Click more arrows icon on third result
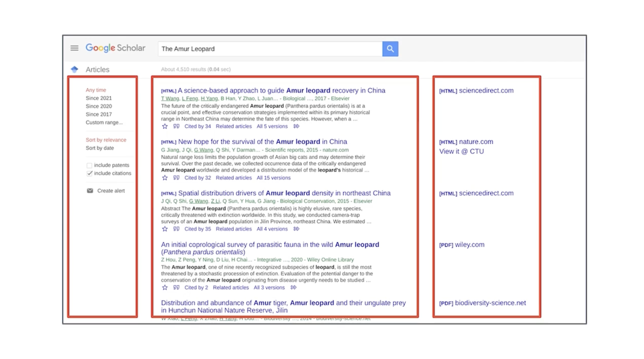This screenshot has width=644, height=359. (296, 229)
